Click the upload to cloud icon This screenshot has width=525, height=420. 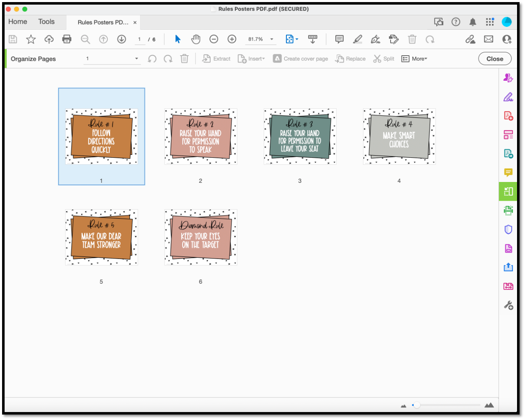[49, 39]
